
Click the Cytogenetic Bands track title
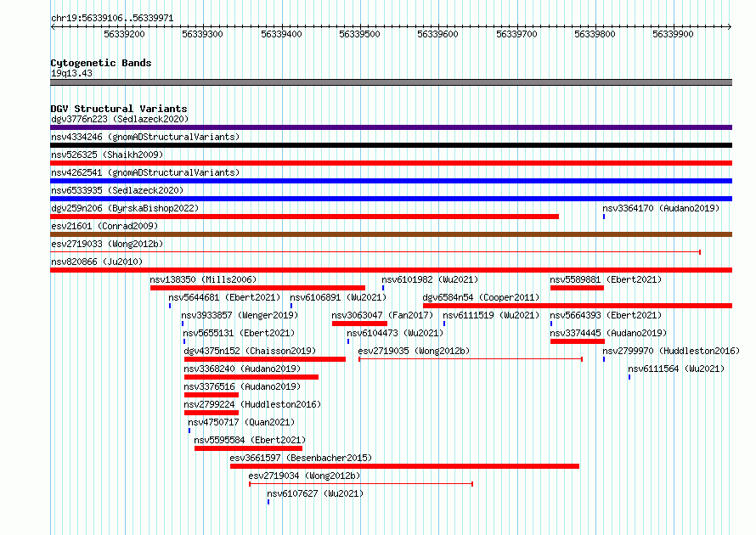click(x=101, y=63)
